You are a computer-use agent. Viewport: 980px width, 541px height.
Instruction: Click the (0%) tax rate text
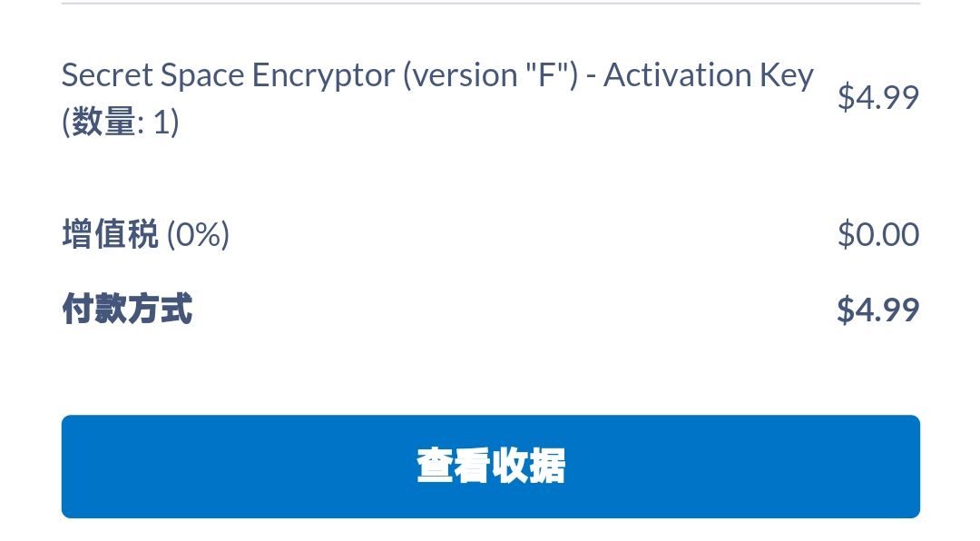(198, 235)
